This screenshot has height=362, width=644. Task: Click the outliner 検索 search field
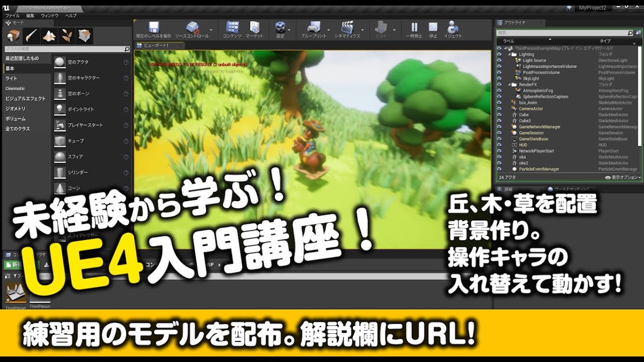click(x=565, y=33)
